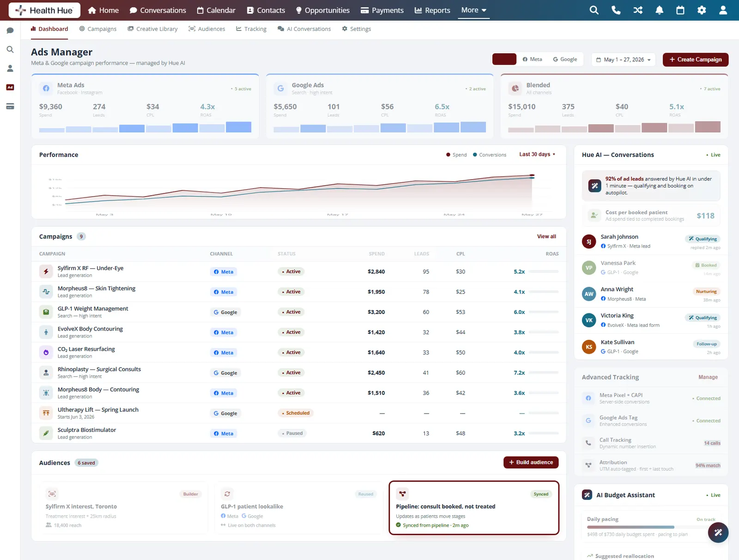
Task: Click View all campaigns link
Action: [x=546, y=236]
